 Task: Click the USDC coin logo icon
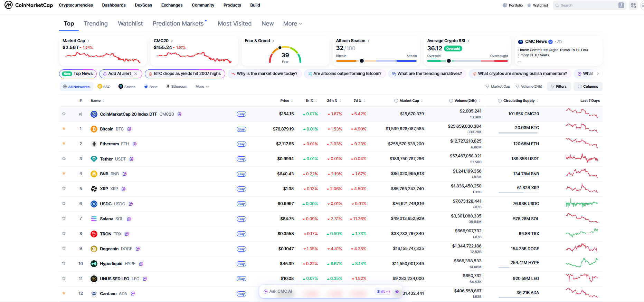coord(94,204)
